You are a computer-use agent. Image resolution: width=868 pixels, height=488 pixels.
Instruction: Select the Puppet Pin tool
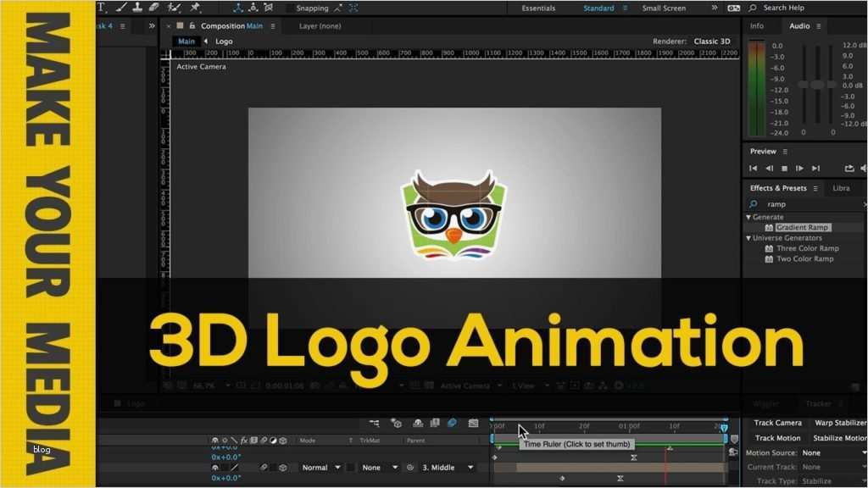point(197,7)
